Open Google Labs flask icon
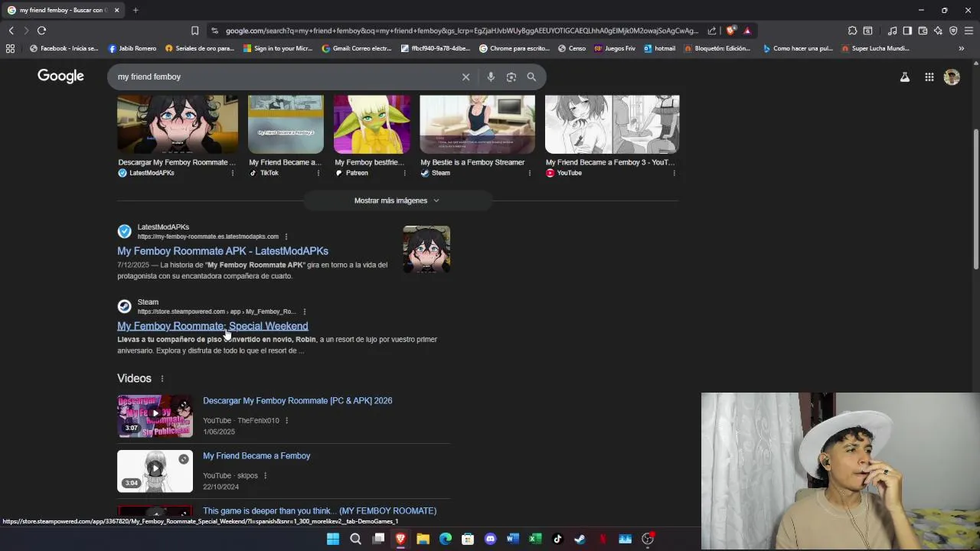This screenshot has height=551, width=980. (905, 77)
